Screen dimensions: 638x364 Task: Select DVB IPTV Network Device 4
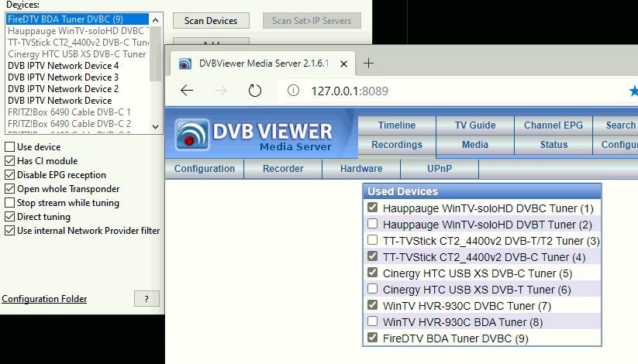[x=63, y=66]
